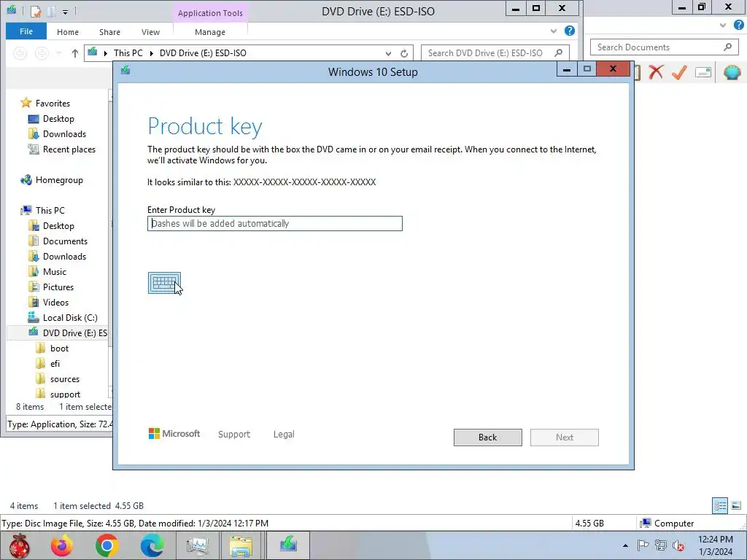Switch to details view in Documents window
The width and height of the screenshot is (747, 560).
click(x=720, y=505)
